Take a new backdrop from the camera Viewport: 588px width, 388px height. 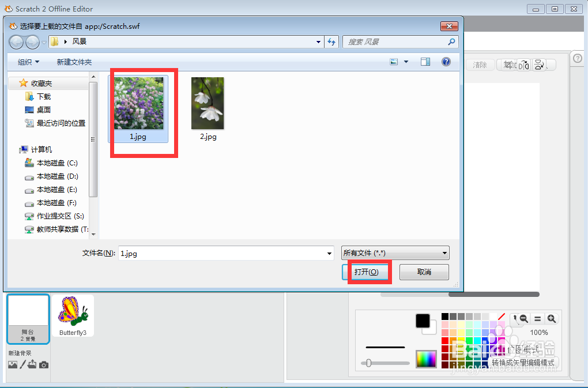[44, 365]
